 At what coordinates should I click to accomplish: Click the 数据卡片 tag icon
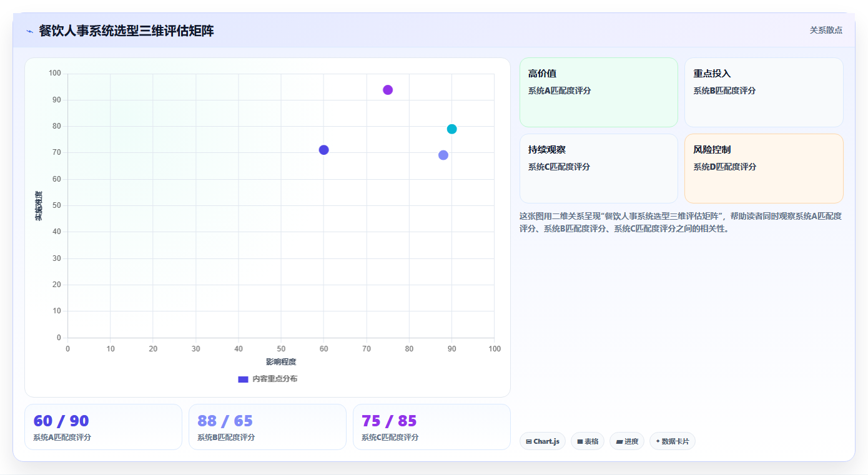(x=658, y=441)
